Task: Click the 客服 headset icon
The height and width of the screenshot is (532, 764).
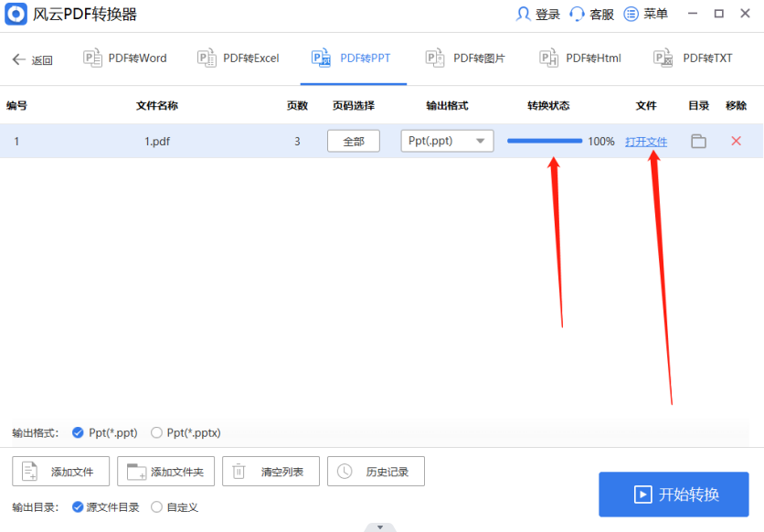Action: tap(577, 14)
